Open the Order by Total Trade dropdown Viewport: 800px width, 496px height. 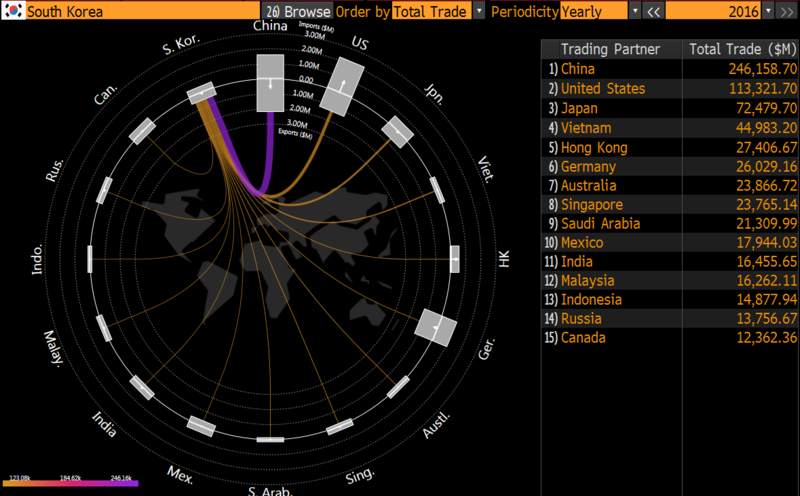click(432, 11)
